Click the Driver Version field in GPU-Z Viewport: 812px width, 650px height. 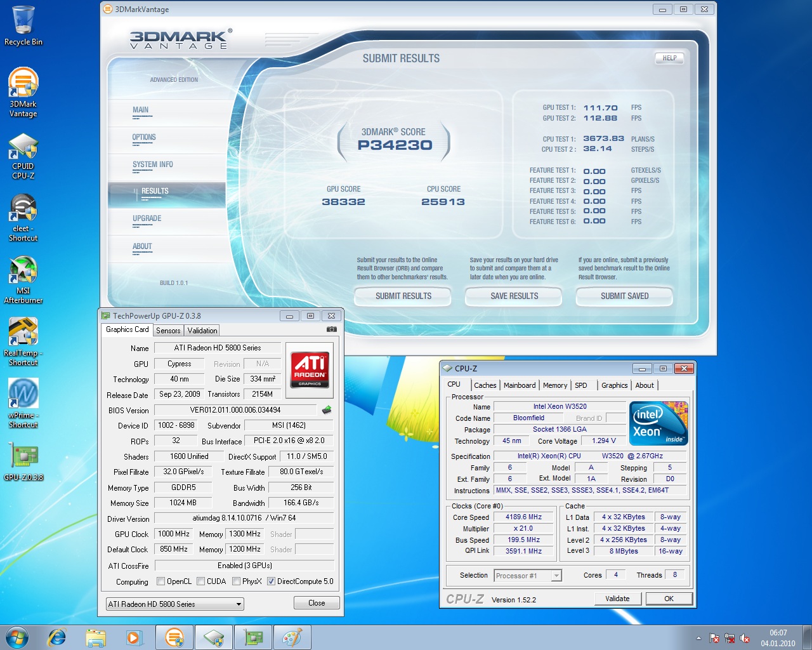click(244, 518)
